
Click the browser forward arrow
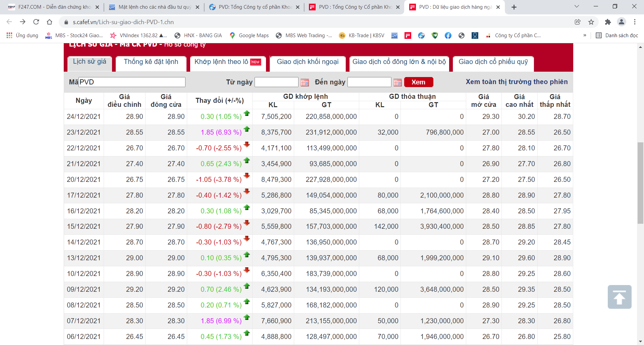coord(22,22)
